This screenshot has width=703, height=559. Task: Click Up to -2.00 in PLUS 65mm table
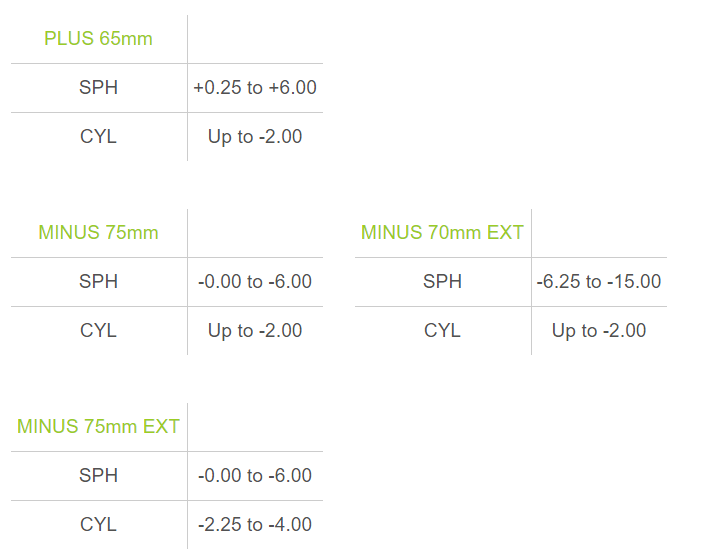point(255,137)
